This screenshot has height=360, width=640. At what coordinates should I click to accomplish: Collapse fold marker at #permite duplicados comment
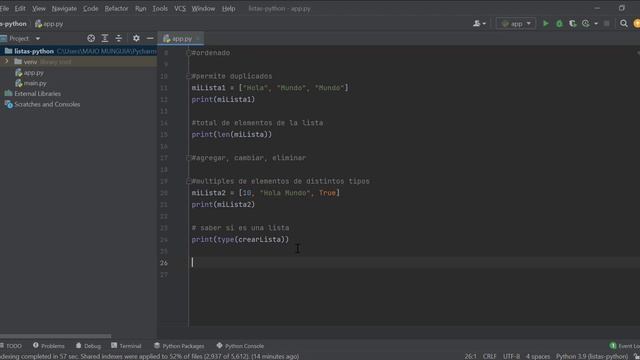[x=189, y=76]
